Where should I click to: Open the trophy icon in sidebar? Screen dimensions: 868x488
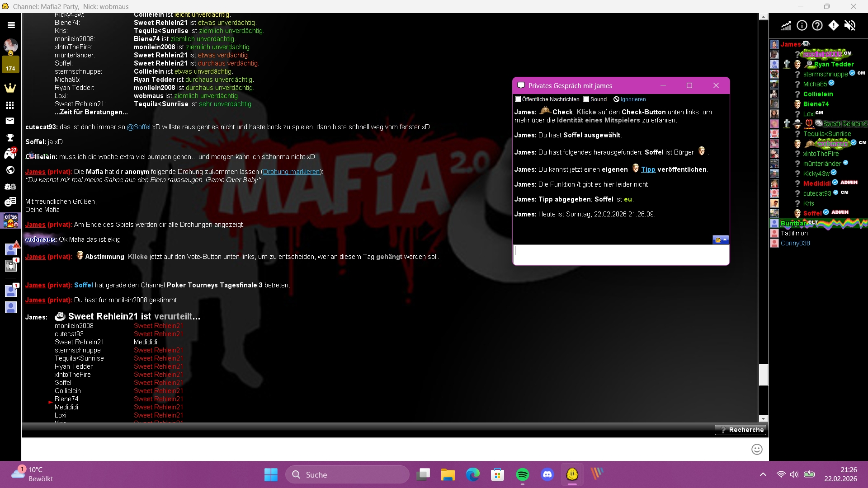click(10, 137)
